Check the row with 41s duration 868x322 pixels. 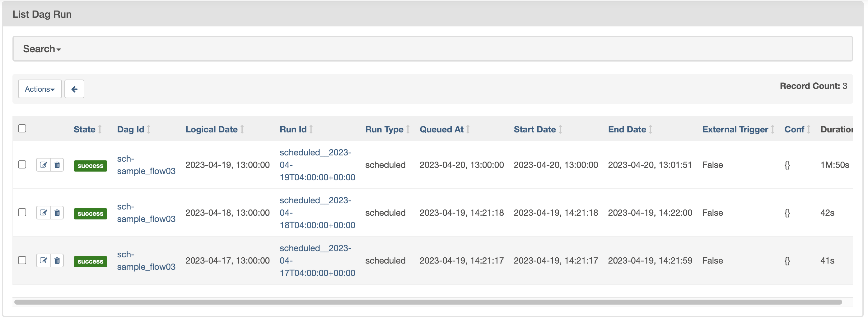point(22,260)
